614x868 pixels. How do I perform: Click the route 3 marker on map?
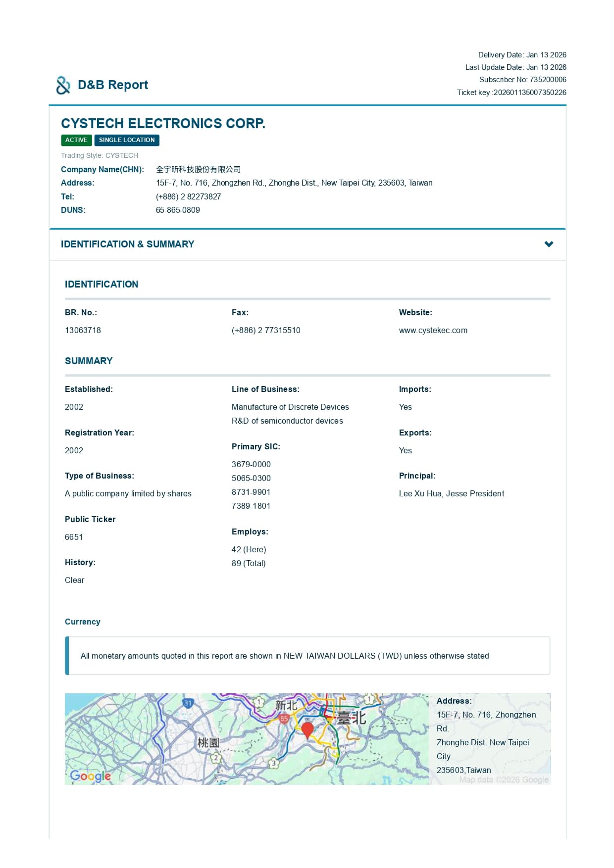[273, 763]
